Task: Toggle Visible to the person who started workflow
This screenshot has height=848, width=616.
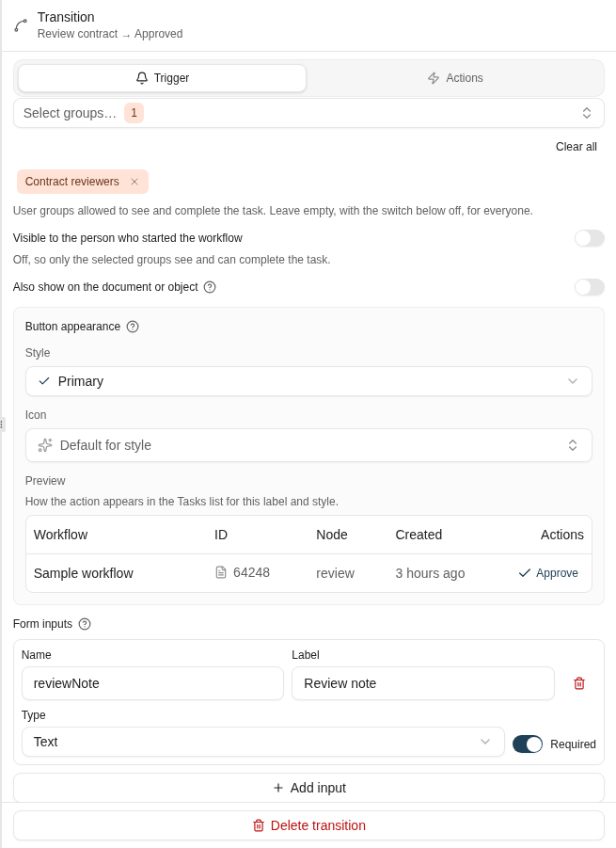Action: coord(589,238)
